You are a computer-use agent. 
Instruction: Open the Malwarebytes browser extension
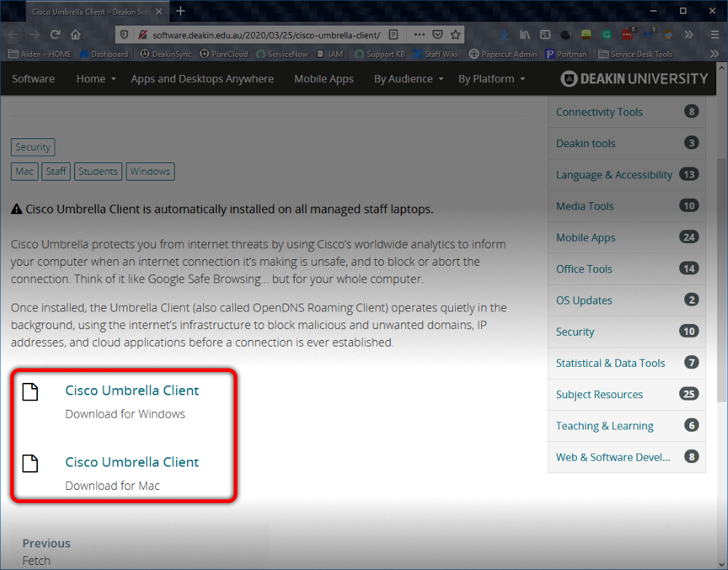[x=647, y=34]
